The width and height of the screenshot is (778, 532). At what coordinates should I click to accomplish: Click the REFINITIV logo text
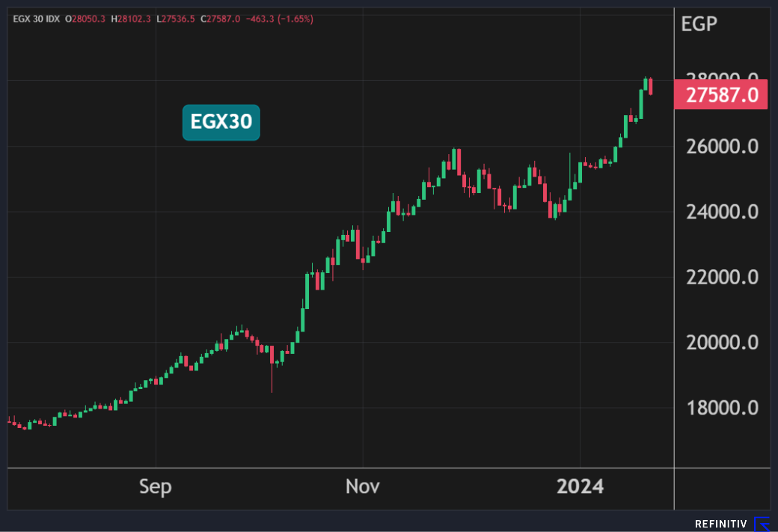point(722,524)
